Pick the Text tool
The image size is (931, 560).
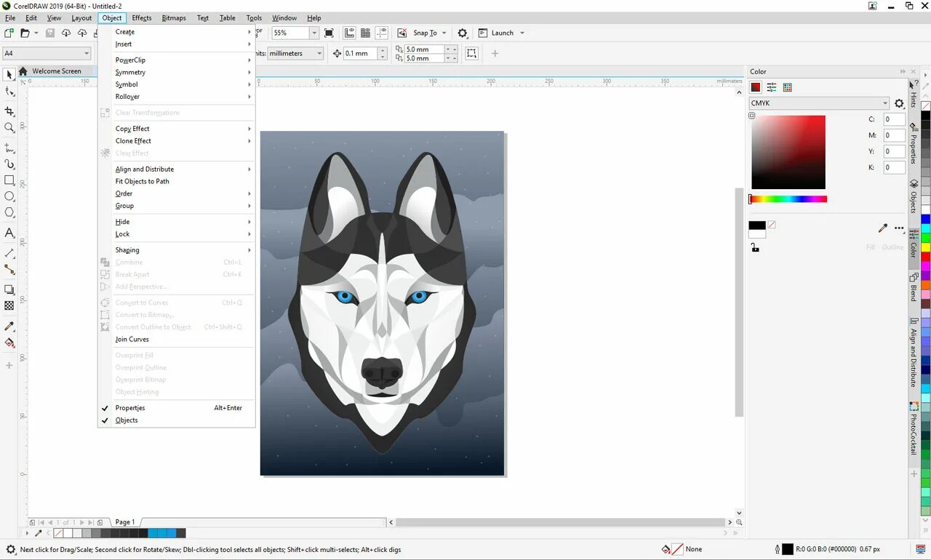tap(9, 233)
